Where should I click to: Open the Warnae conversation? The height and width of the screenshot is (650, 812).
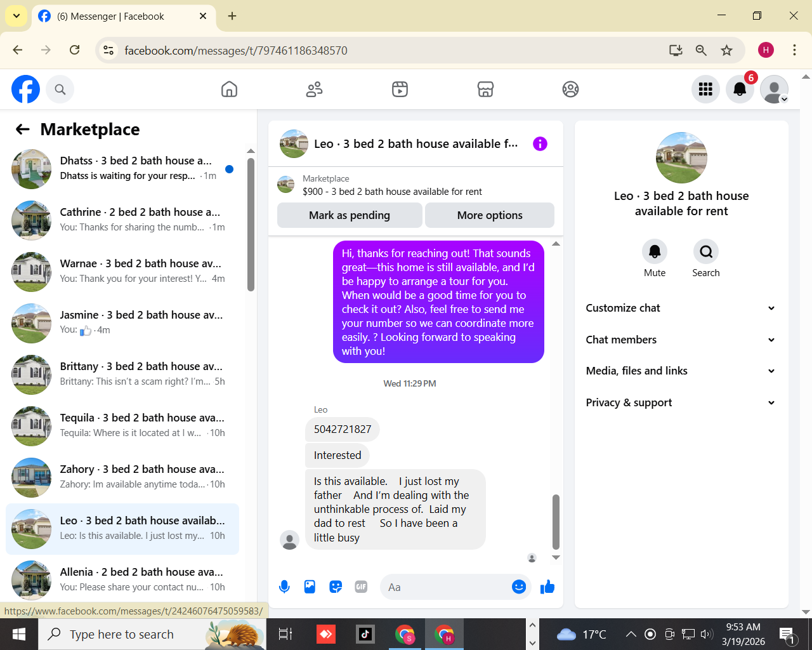[x=122, y=272]
